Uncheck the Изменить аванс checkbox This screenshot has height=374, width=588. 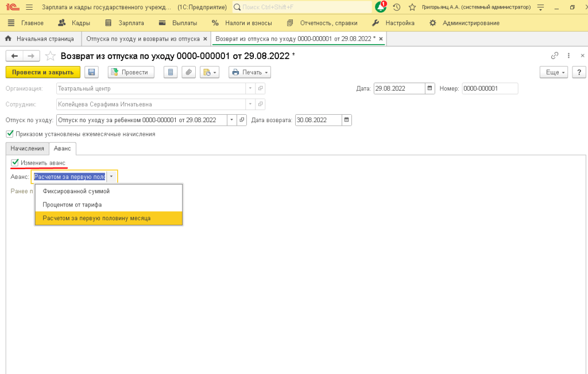click(15, 163)
